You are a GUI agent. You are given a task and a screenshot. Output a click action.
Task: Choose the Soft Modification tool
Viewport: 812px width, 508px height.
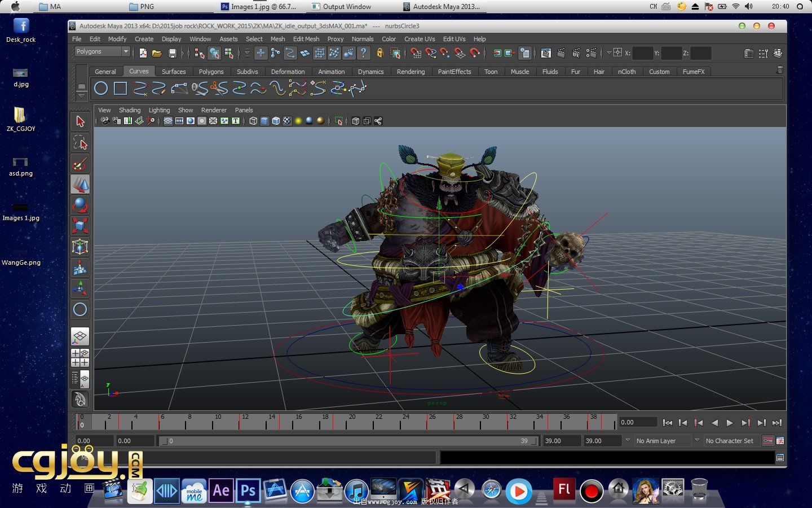(80, 268)
